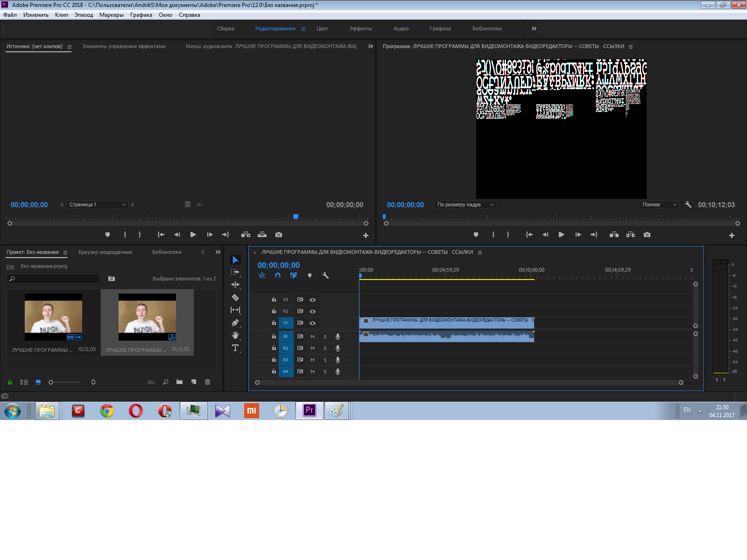Select the Hand tool
Viewport: 747px width, 560px height.
[x=235, y=335]
